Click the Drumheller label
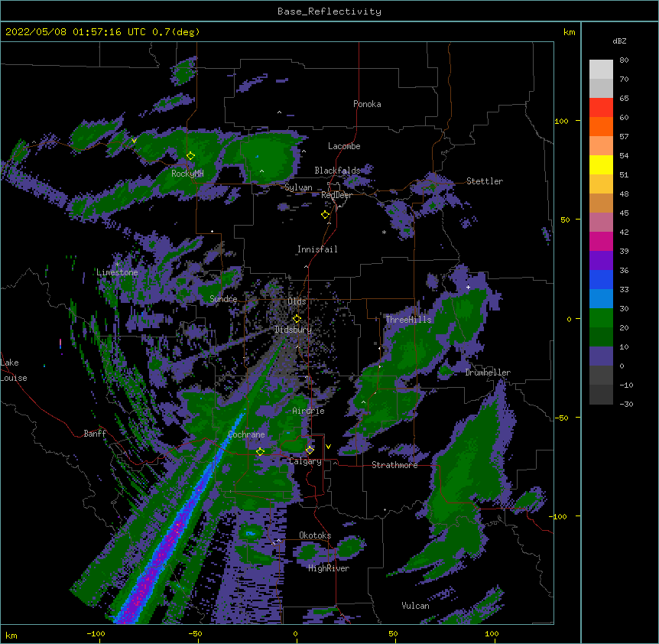The width and height of the screenshot is (659, 644). pyautogui.click(x=488, y=372)
